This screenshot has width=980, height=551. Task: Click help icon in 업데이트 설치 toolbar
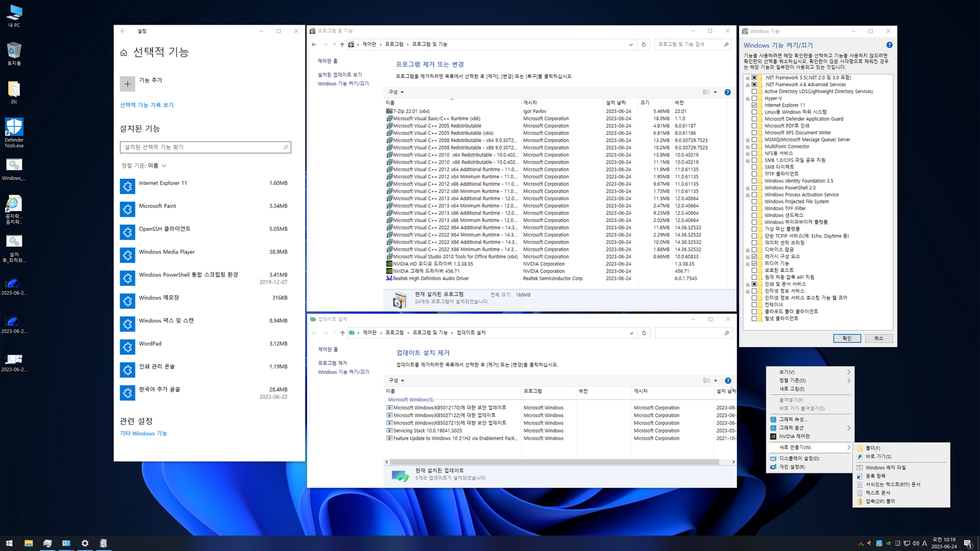point(728,381)
